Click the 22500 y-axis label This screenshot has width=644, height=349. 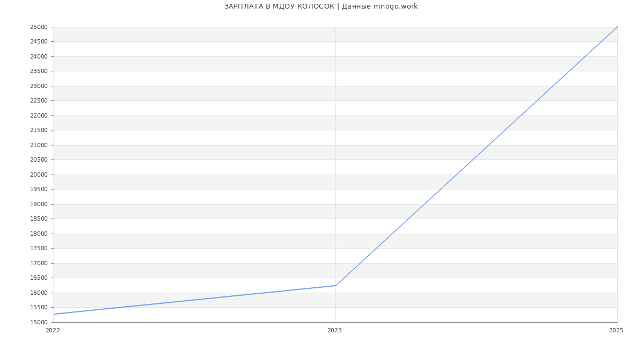click(39, 100)
